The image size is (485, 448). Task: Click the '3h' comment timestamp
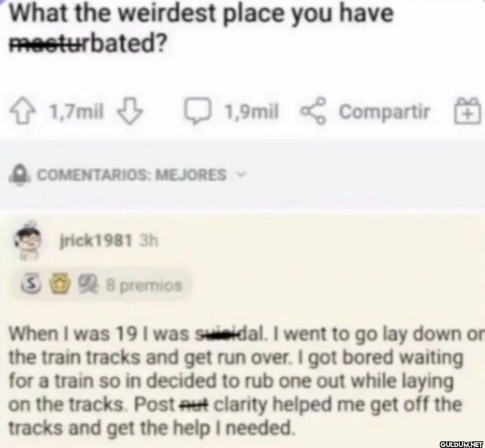click(x=148, y=241)
